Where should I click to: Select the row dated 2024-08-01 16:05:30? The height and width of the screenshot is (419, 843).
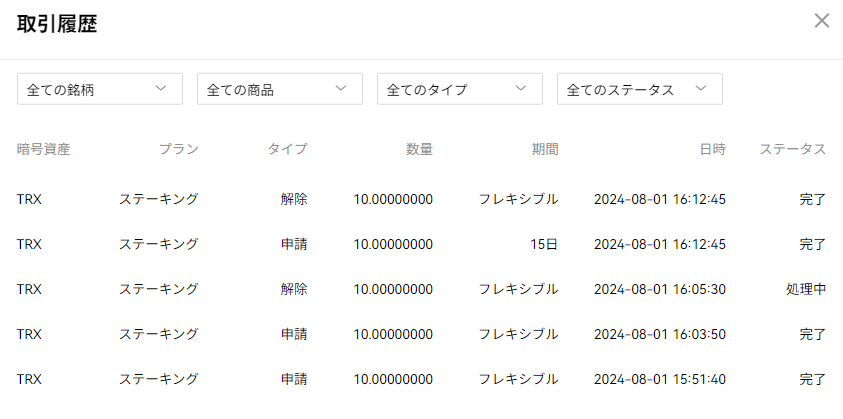(x=422, y=289)
